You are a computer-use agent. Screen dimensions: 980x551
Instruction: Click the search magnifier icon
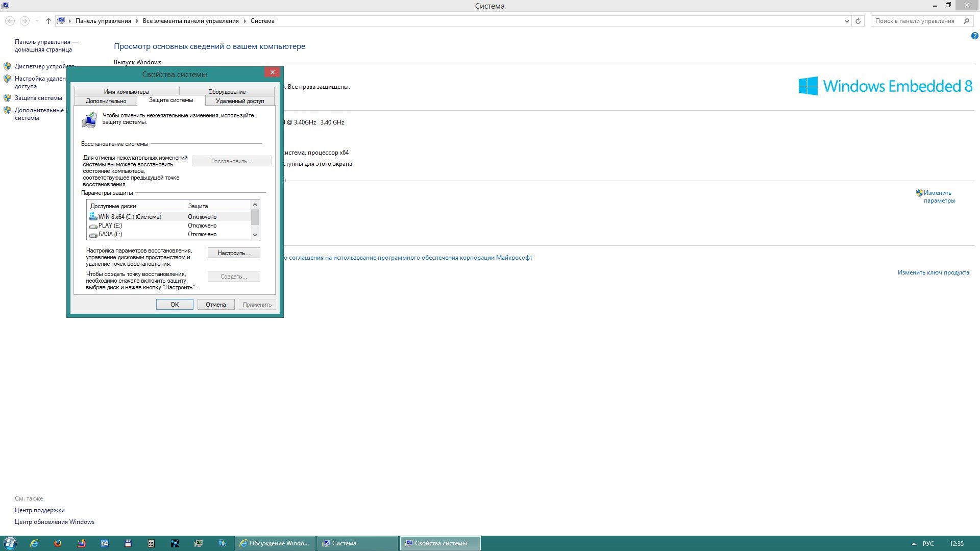[966, 21]
